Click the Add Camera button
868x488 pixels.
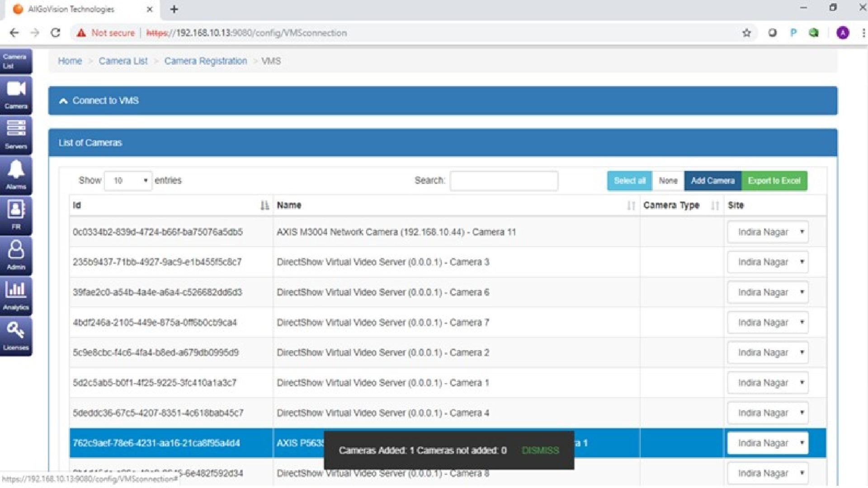(x=712, y=181)
